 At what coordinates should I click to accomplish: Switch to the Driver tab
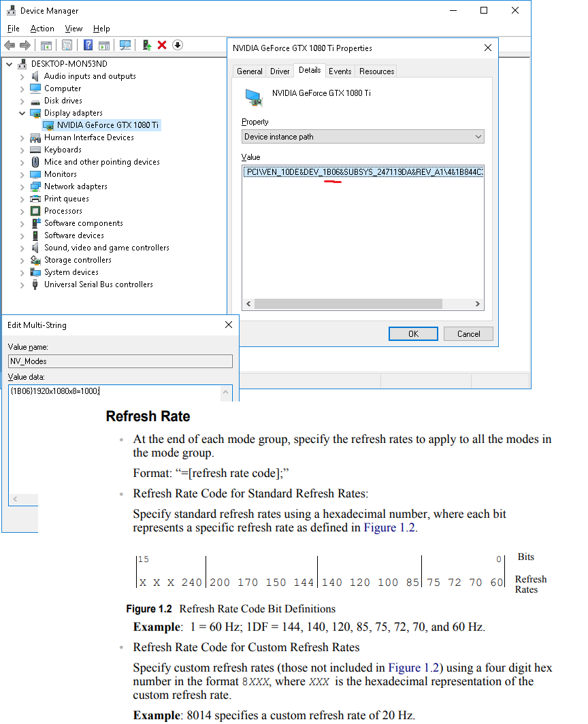[280, 71]
